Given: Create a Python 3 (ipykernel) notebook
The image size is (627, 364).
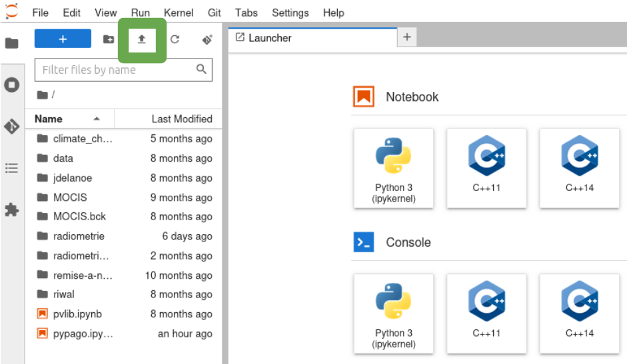Looking at the screenshot, I should tap(394, 168).
